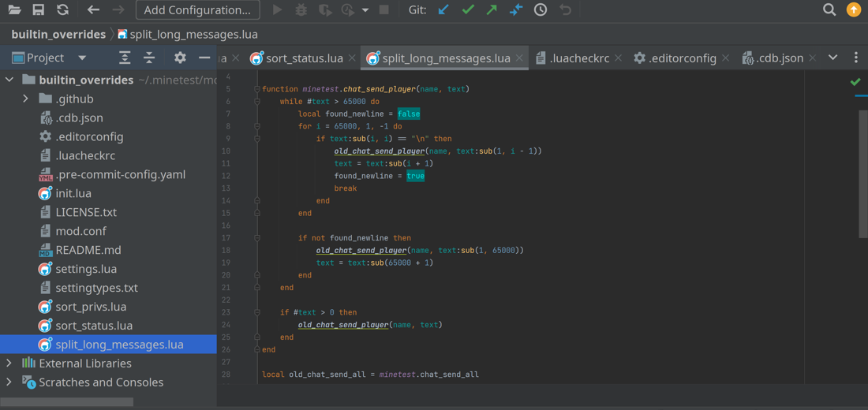Image resolution: width=868 pixels, height=410 pixels.
Task: Click the Git Rollback undo arrow
Action: pyautogui.click(x=565, y=9)
